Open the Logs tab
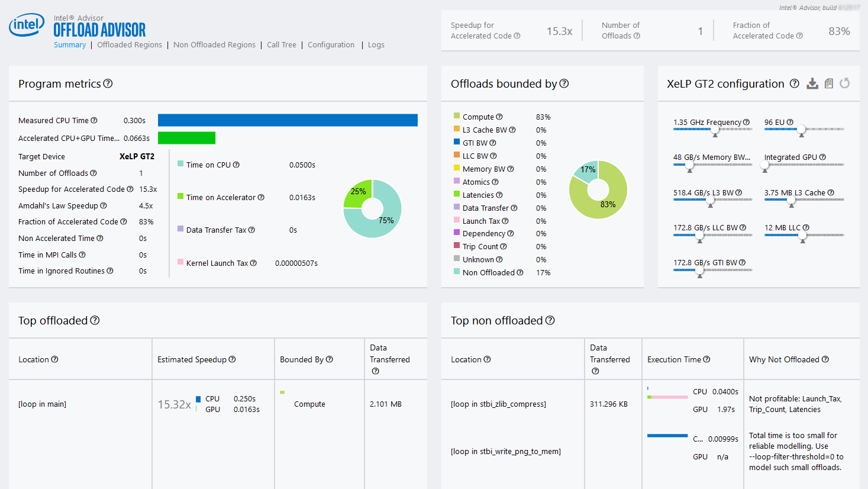The width and height of the screenshot is (868, 489). (x=376, y=45)
